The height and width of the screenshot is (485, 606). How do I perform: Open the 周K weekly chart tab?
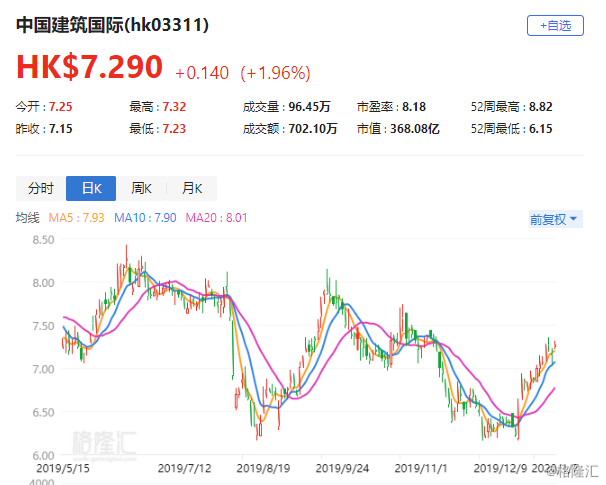coord(141,189)
